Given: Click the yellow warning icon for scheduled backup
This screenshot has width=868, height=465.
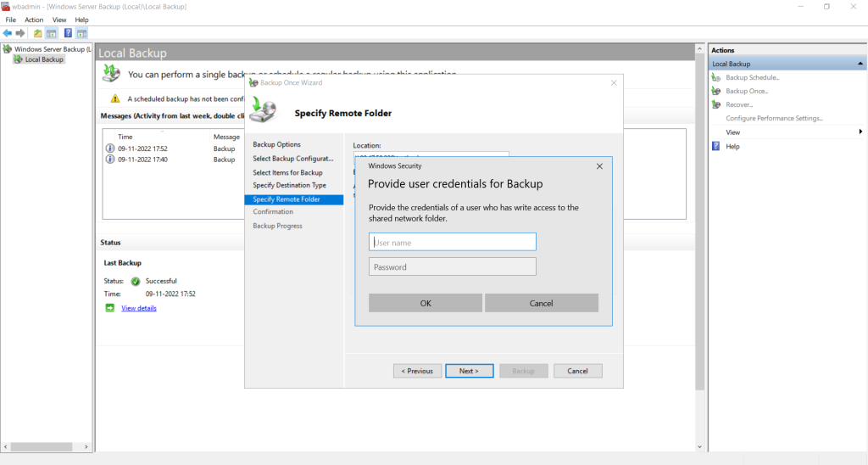Looking at the screenshot, I should tap(115, 98).
